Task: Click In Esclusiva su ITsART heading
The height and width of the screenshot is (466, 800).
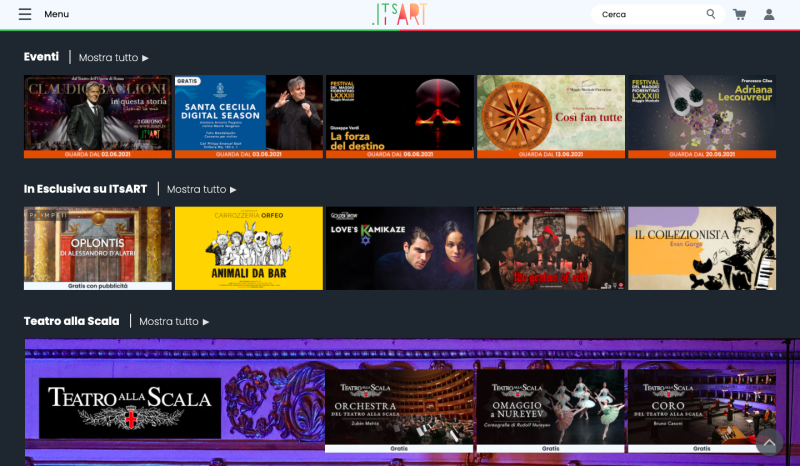Action: coord(85,189)
